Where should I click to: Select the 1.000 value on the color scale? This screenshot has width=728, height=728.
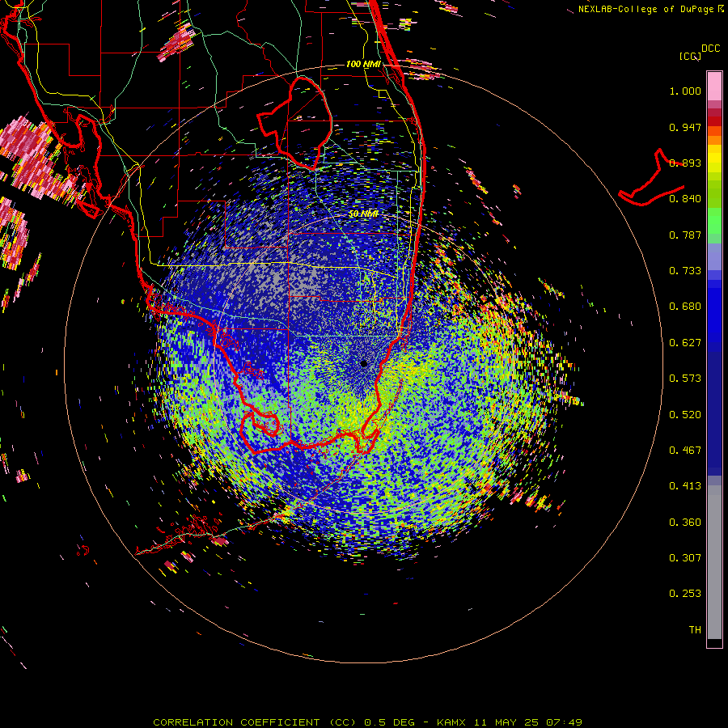point(685,91)
